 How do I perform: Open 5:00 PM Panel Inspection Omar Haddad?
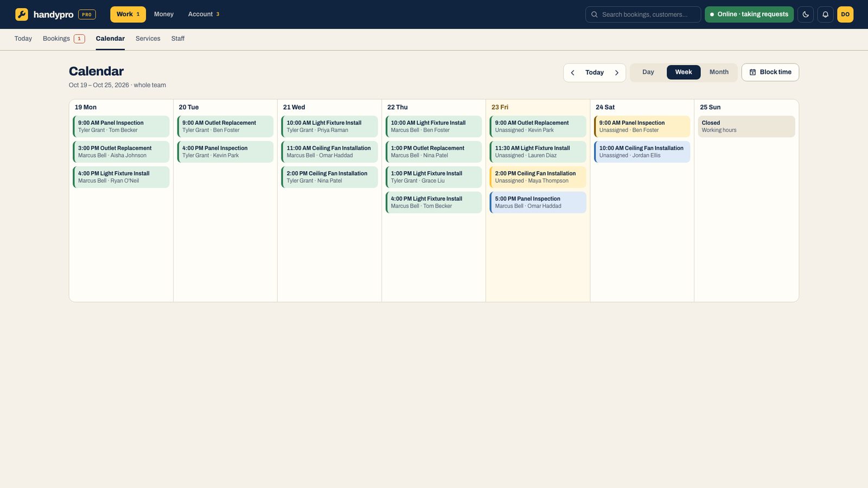click(x=538, y=202)
